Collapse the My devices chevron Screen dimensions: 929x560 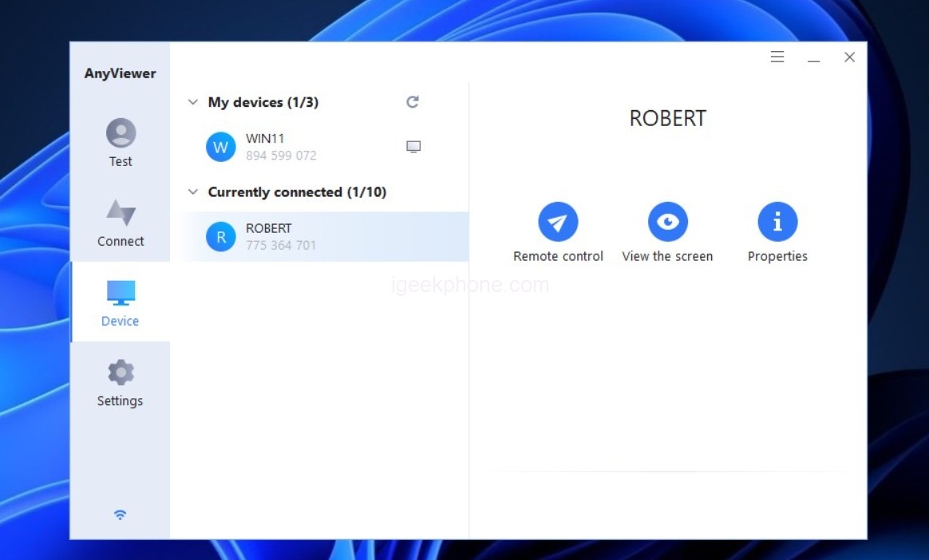pos(192,102)
